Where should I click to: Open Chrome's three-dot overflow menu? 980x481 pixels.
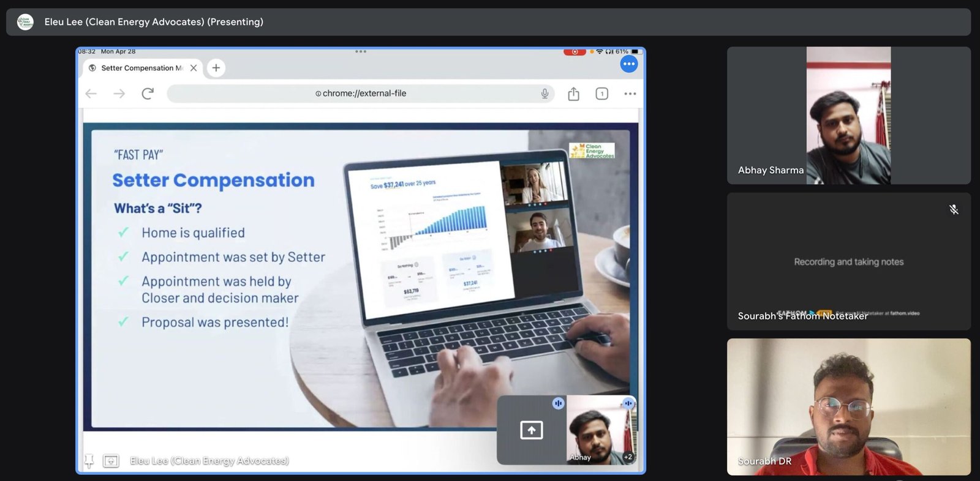click(630, 94)
